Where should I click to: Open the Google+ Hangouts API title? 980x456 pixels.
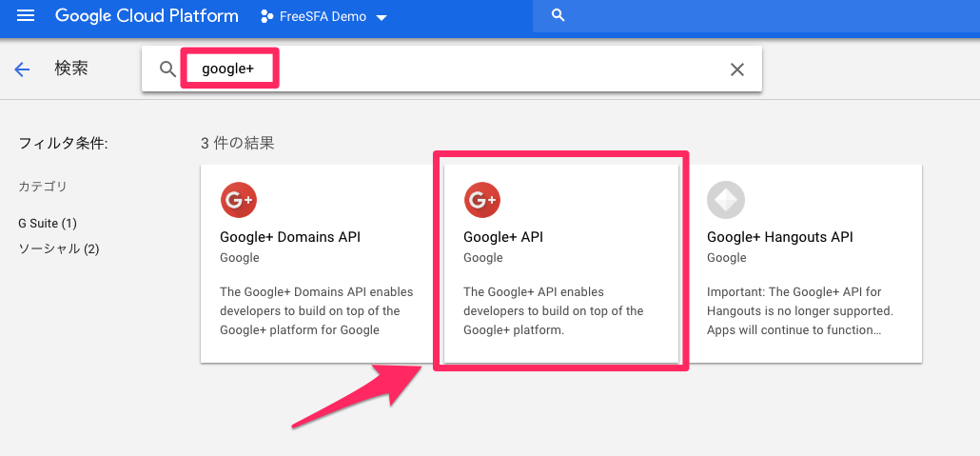point(779,237)
